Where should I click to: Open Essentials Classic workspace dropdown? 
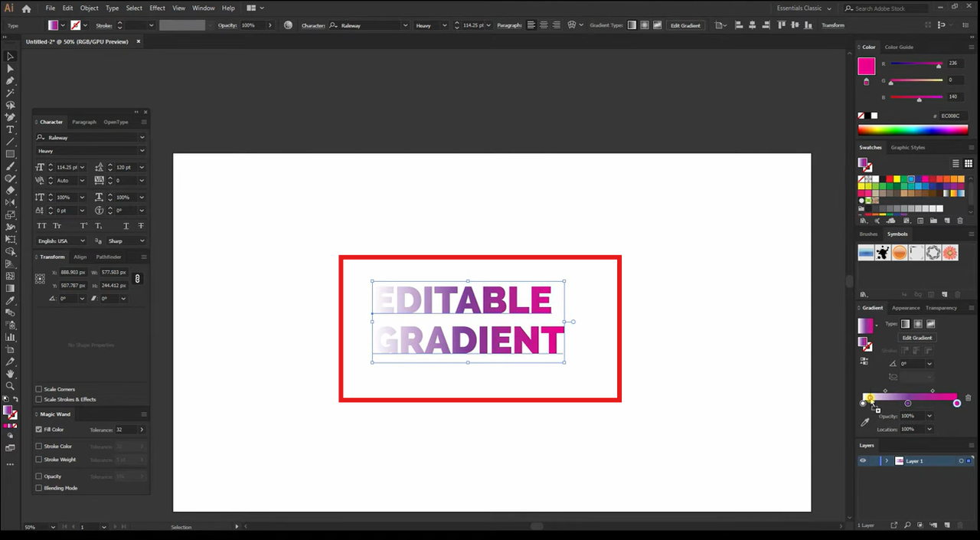[802, 8]
